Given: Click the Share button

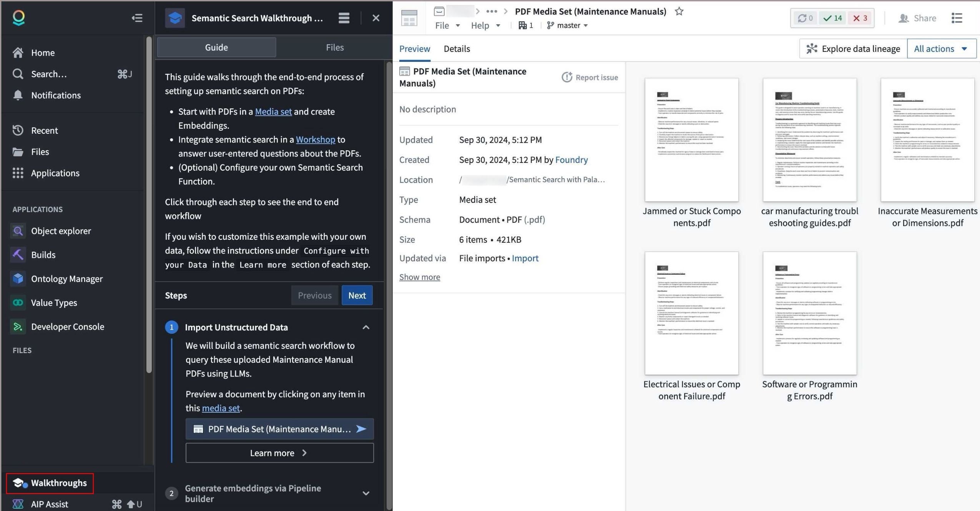Looking at the screenshot, I should [917, 18].
